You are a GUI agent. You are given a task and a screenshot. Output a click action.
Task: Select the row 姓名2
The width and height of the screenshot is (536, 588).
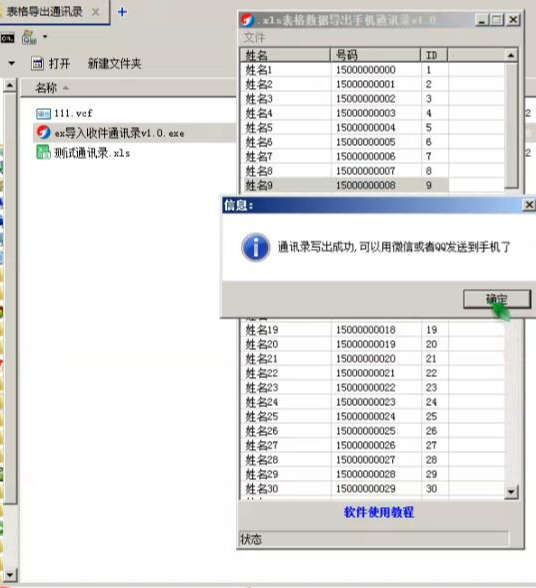[x=345, y=84]
